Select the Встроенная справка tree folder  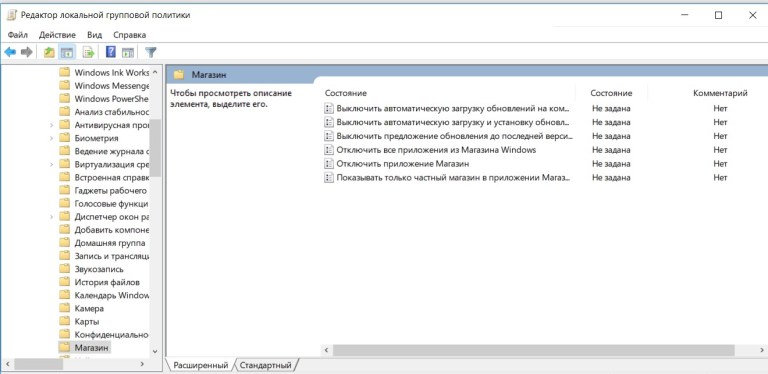pyautogui.click(x=111, y=177)
